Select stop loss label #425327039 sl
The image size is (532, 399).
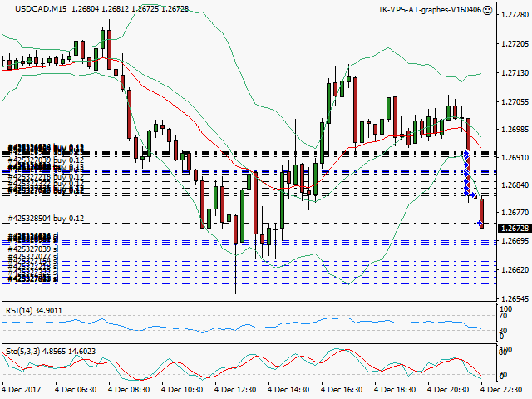click(x=33, y=249)
